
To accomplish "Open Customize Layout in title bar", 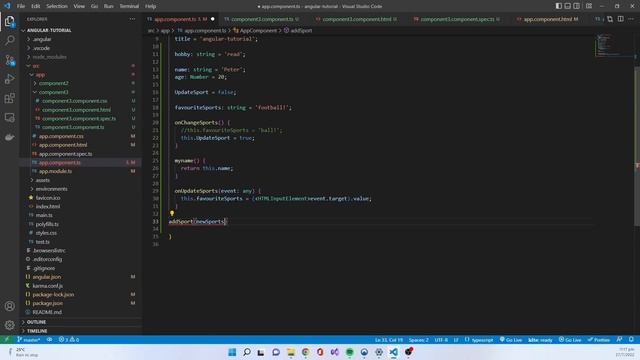I will [x=589, y=6].
